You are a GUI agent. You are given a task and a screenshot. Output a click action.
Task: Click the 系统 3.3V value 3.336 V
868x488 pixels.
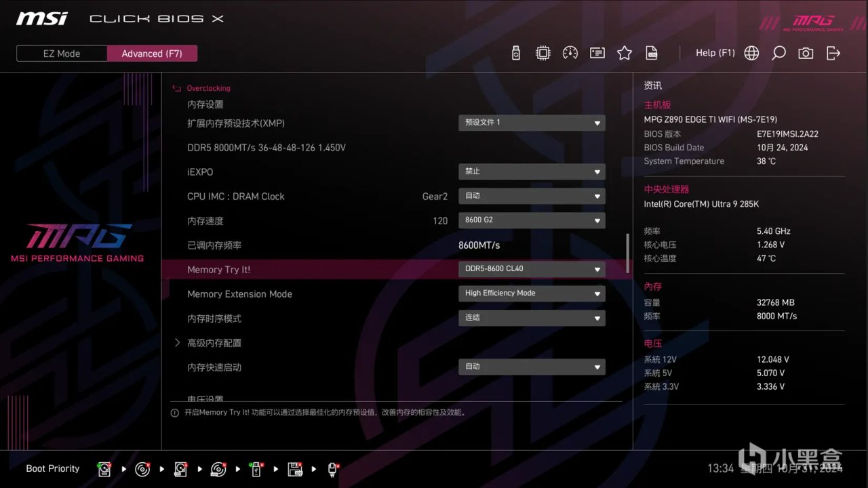point(771,386)
